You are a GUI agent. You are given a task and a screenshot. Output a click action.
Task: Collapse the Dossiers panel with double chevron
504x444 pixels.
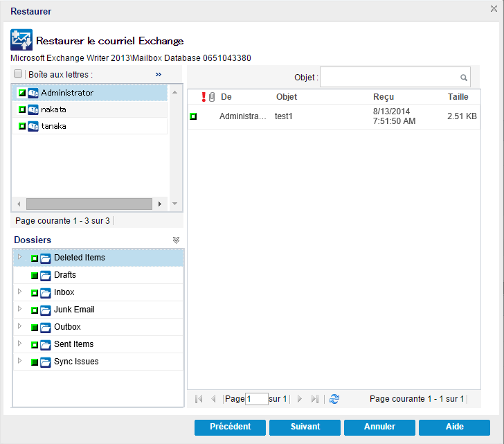(x=176, y=240)
